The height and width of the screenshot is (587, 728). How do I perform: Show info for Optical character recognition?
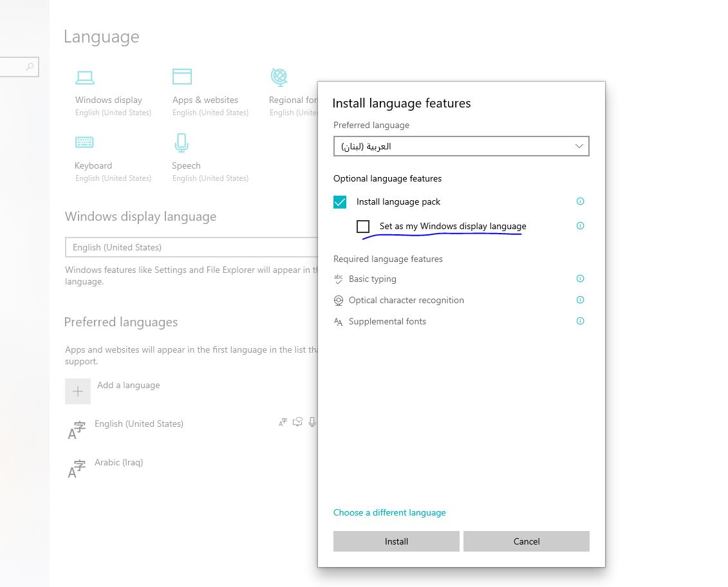[x=580, y=299]
